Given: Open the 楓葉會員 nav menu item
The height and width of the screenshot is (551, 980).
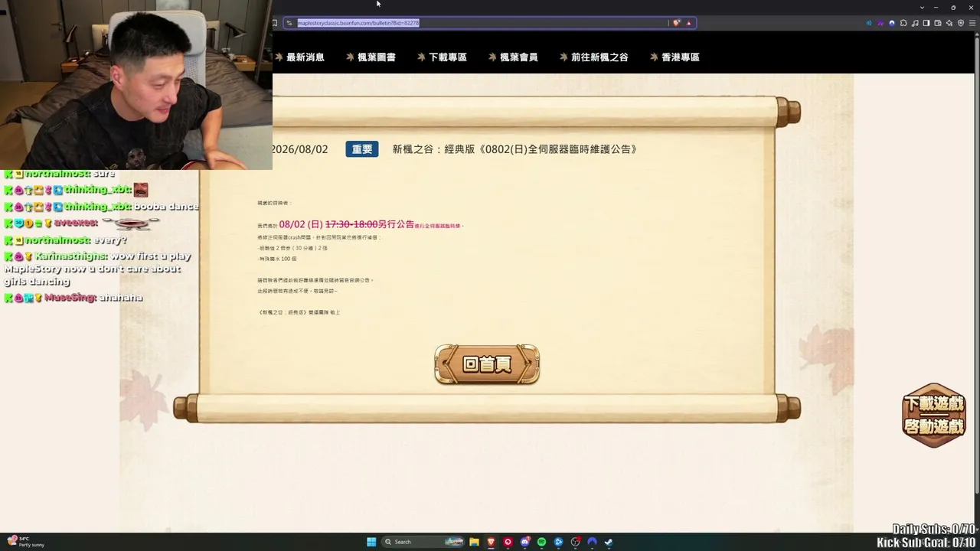Looking at the screenshot, I should (x=518, y=57).
